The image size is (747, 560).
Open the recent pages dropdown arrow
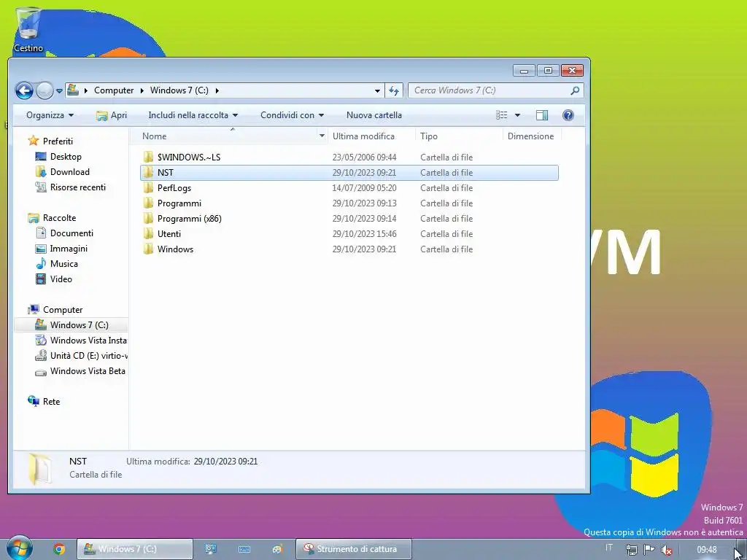point(59,90)
